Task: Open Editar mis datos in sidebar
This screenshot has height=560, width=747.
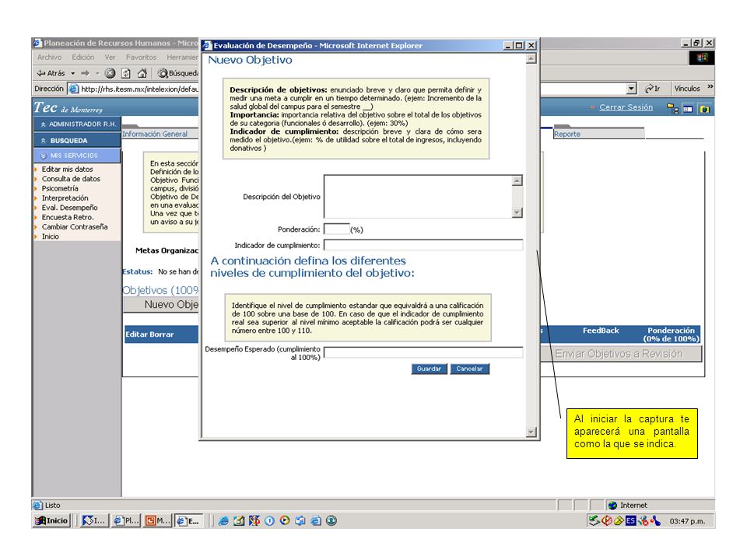Action: point(67,170)
